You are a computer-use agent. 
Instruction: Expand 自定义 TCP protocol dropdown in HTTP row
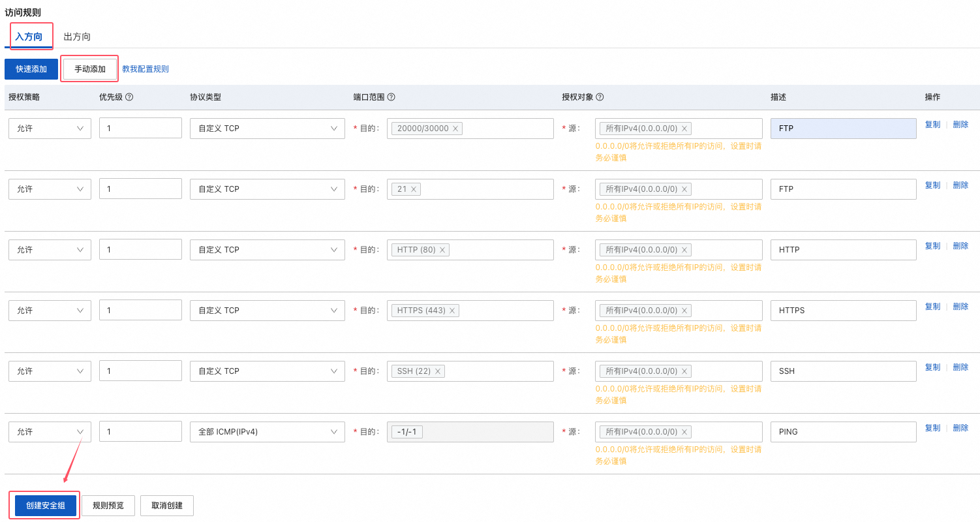(268, 250)
